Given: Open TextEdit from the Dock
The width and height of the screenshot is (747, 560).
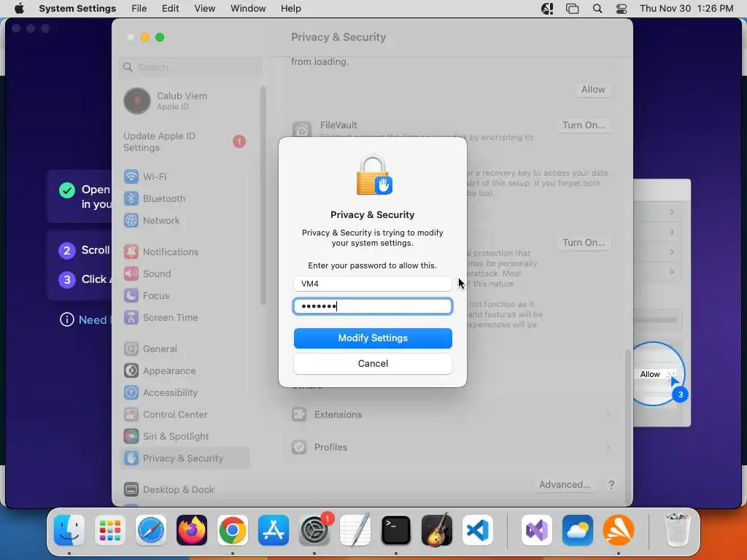Looking at the screenshot, I should tap(355, 530).
